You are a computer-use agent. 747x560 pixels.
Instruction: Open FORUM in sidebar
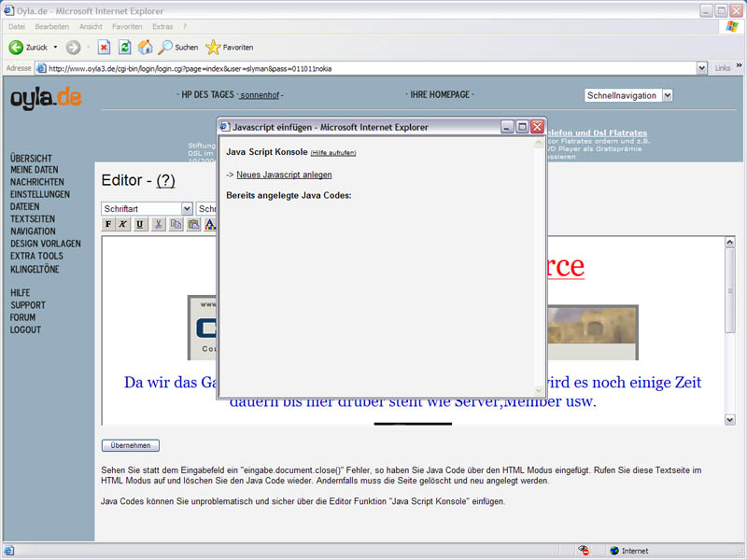(22, 317)
